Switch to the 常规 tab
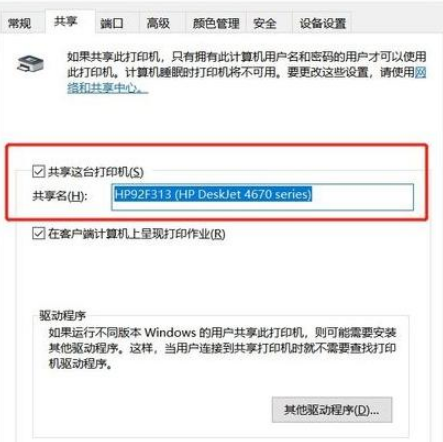This screenshot has width=443, height=442. 20,23
